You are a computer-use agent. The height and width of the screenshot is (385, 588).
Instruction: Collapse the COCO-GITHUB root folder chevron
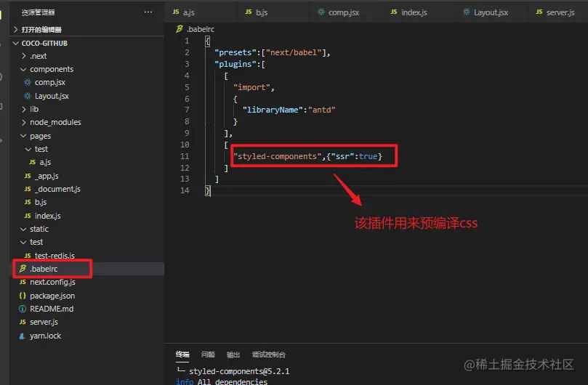point(16,43)
